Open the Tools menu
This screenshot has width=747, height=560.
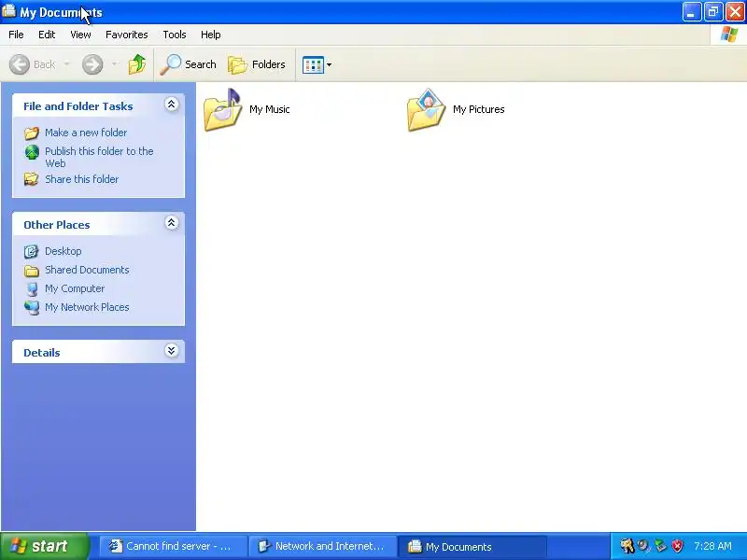[175, 35]
